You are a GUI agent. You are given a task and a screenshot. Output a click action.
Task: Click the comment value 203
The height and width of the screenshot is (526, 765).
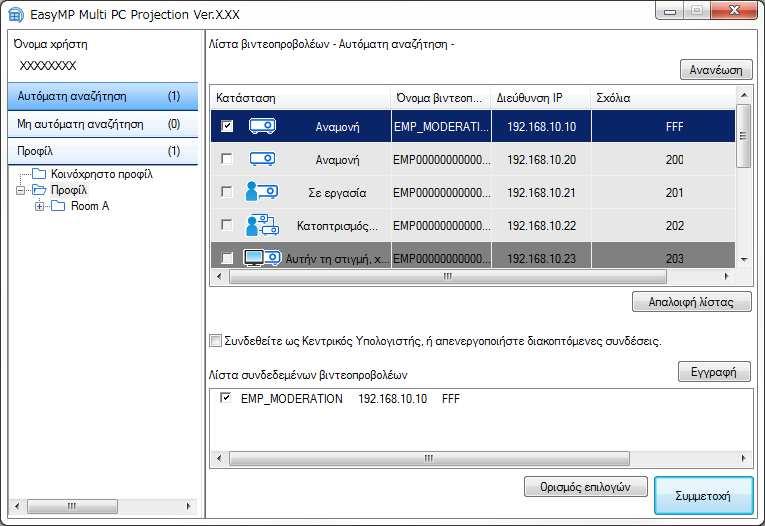pyautogui.click(x=674, y=258)
